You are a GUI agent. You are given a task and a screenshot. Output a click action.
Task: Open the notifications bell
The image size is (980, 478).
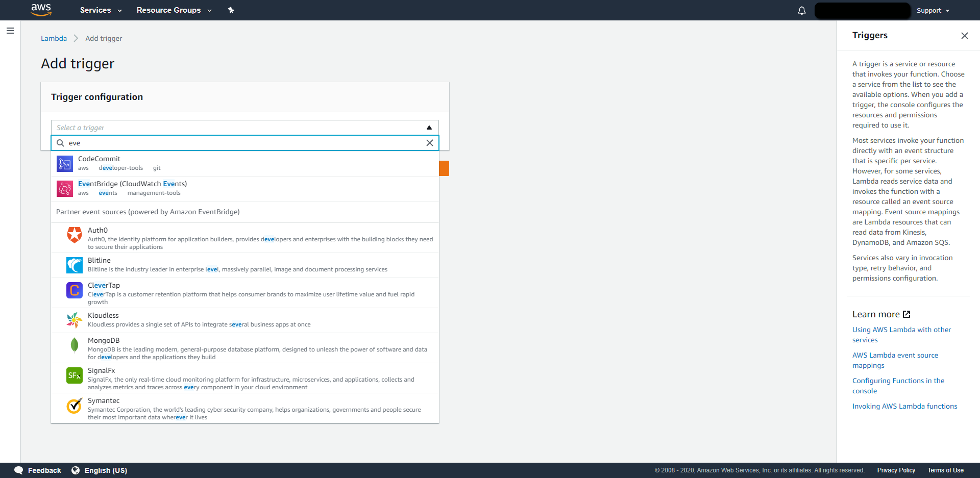point(802,10)
